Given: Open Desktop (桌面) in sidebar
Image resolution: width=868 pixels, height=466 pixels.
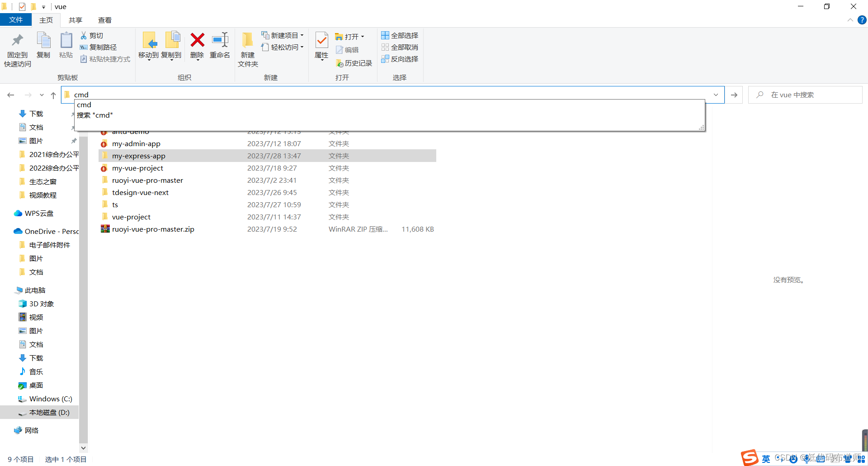Looking at the screenshot, I should tap(36, 385).
